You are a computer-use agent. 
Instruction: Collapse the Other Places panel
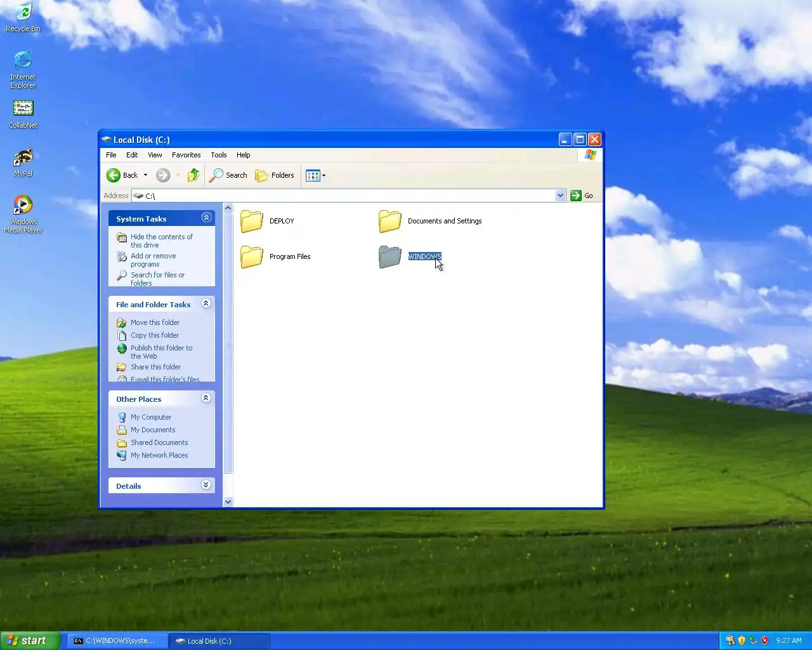click(206, 398)
